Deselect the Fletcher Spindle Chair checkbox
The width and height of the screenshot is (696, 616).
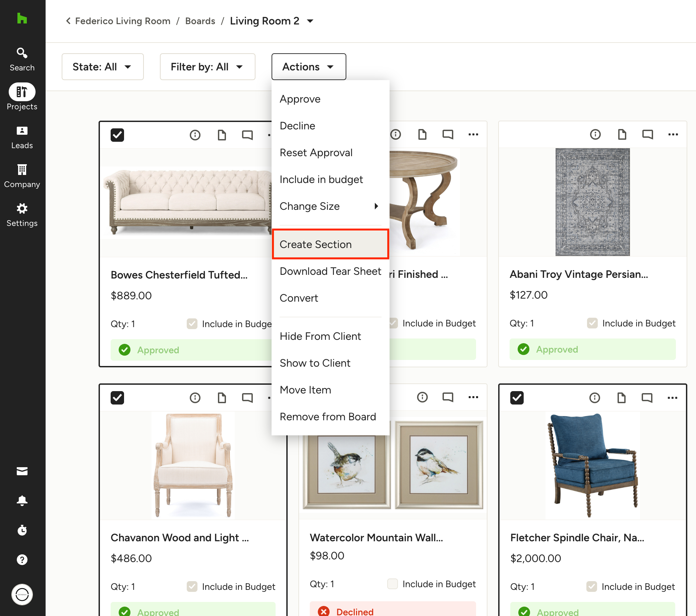click(517, 397)
